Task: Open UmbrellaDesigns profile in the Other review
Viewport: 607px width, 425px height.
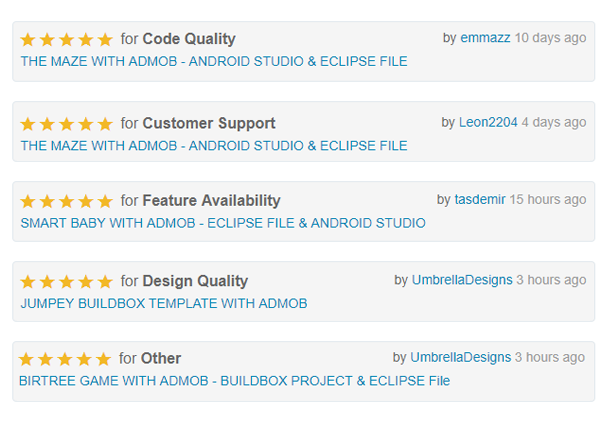Action: click(461, 357)
